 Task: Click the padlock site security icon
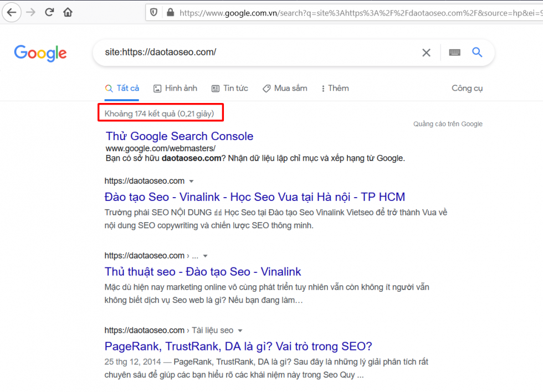(170, 13)
